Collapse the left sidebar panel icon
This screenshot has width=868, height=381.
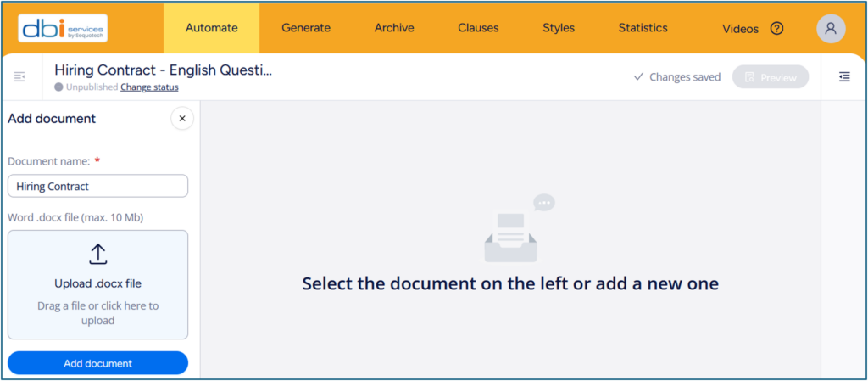(19, 76)
